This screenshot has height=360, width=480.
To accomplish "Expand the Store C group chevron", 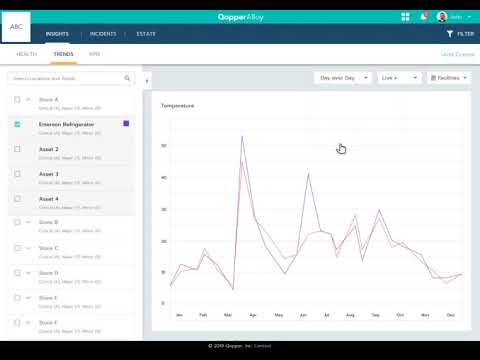I will coord(28,248).
